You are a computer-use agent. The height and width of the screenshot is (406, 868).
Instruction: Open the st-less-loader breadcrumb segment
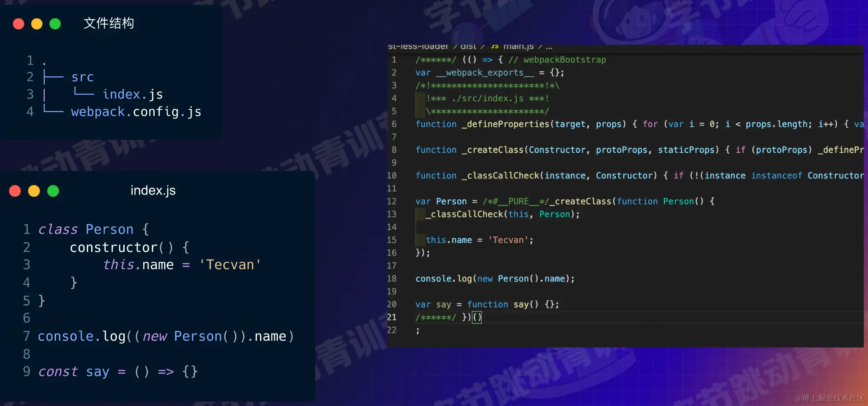[418, 46]
